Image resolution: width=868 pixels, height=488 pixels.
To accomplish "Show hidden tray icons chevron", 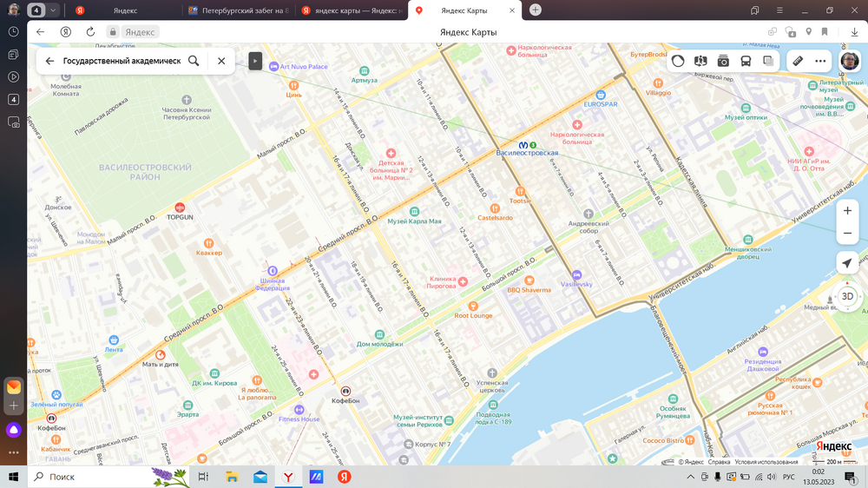I will (690, 477).
